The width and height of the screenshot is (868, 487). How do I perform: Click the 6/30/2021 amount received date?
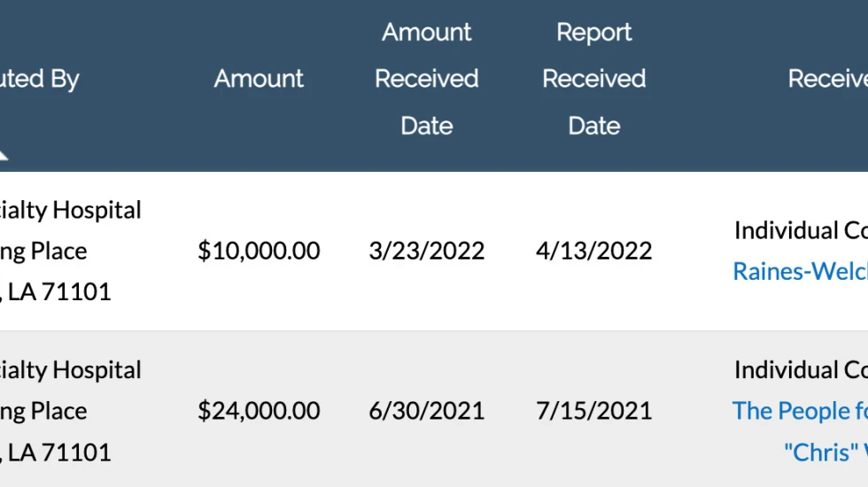[426, 411]
